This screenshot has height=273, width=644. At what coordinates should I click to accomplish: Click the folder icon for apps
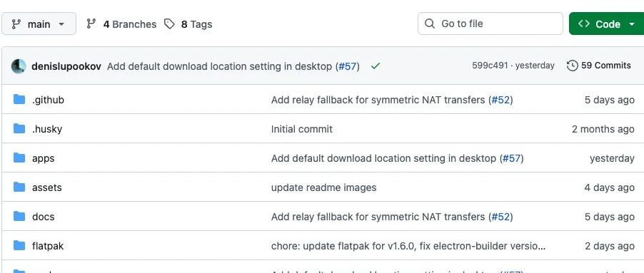pyautogui.click(x=19, y=158)
